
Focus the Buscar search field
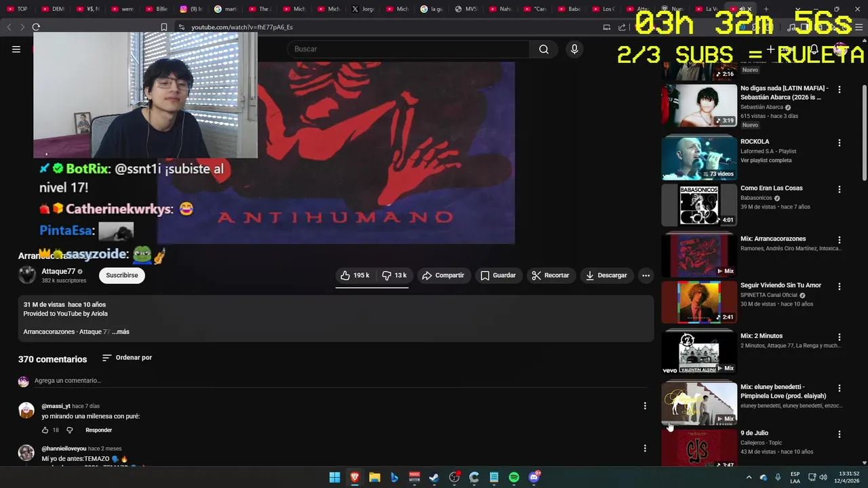coord(409,49)
